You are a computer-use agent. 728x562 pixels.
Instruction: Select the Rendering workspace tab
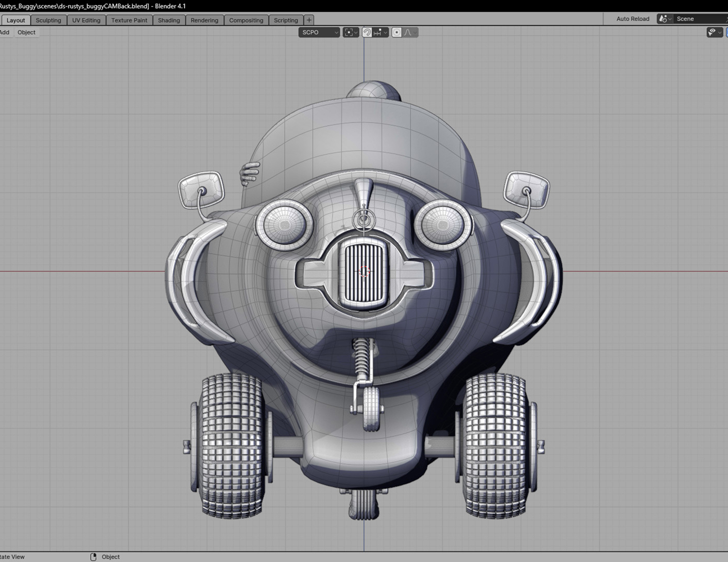pos(204,20)
